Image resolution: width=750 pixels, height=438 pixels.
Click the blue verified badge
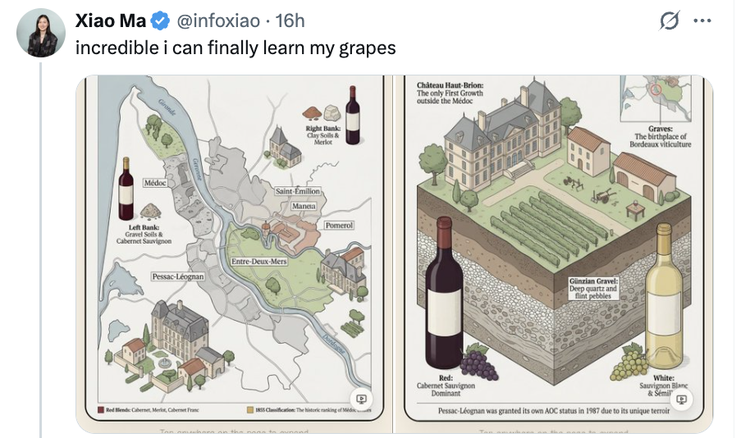(160, 21)
